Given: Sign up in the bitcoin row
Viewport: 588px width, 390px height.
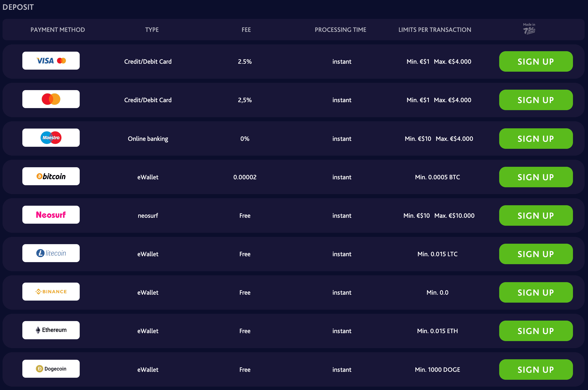Looking at the screenshot, I should click(x=536, y=177).
